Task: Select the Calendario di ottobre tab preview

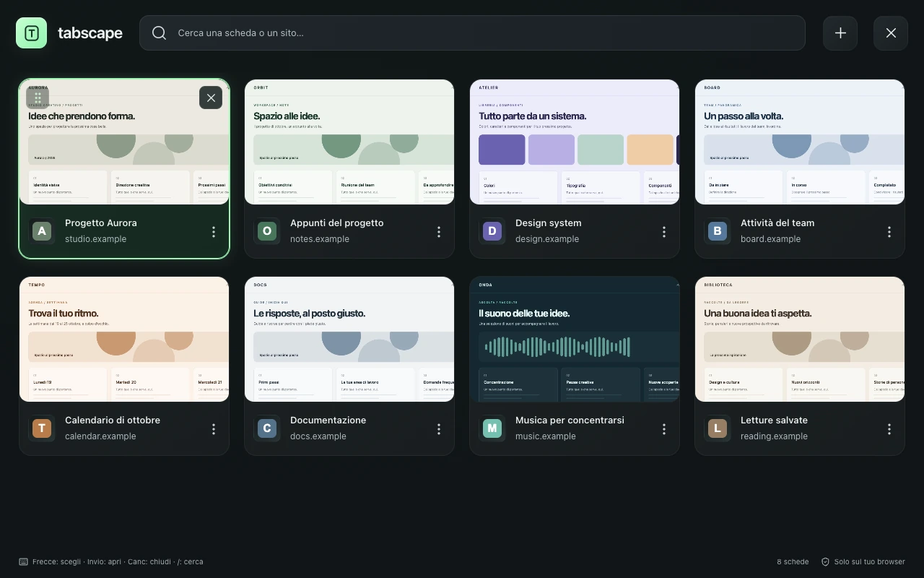Action: coord(124,340)
